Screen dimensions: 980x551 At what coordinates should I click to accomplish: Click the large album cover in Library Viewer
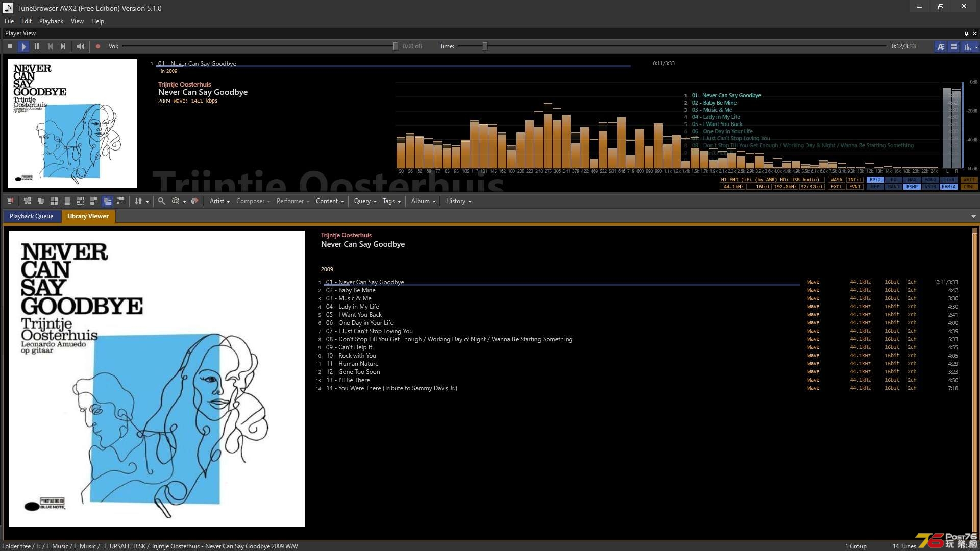pyautogui.click(x=157, y=379)
